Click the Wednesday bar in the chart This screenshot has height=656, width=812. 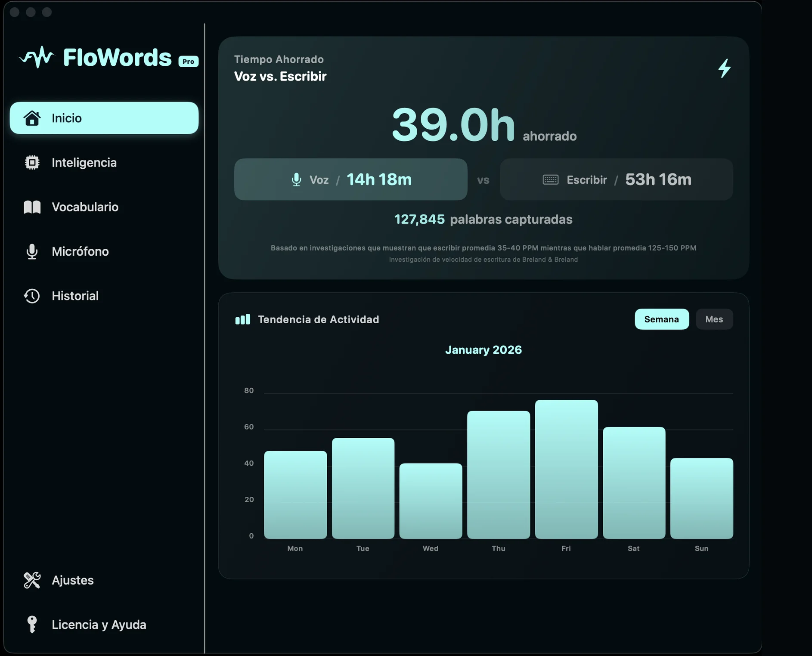click(431, 501)
